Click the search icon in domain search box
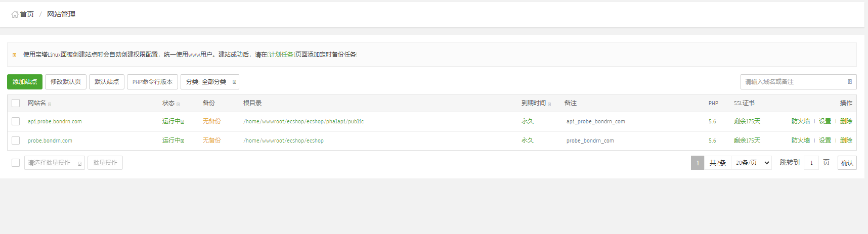The width and height of the screenshot is (868, 234). point(850,82)
